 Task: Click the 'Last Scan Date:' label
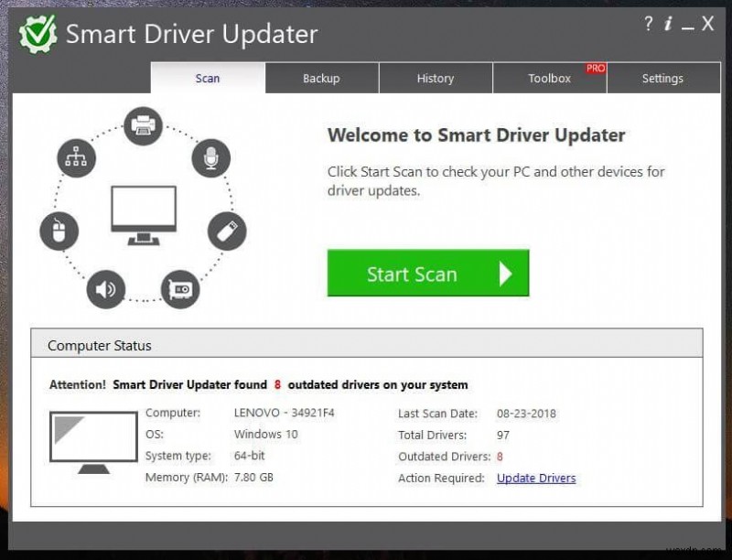438,414
